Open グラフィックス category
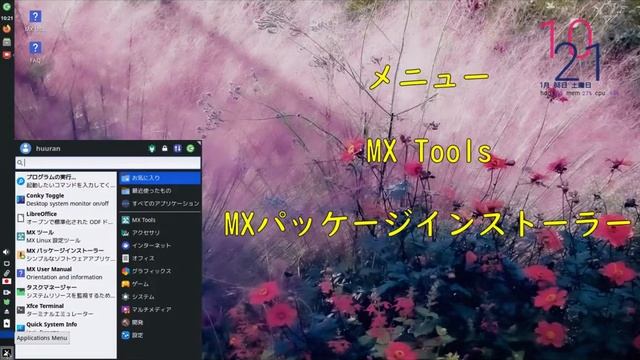Image resolution: width=640 pixels, height=360 pixels. tap(160, 271)
